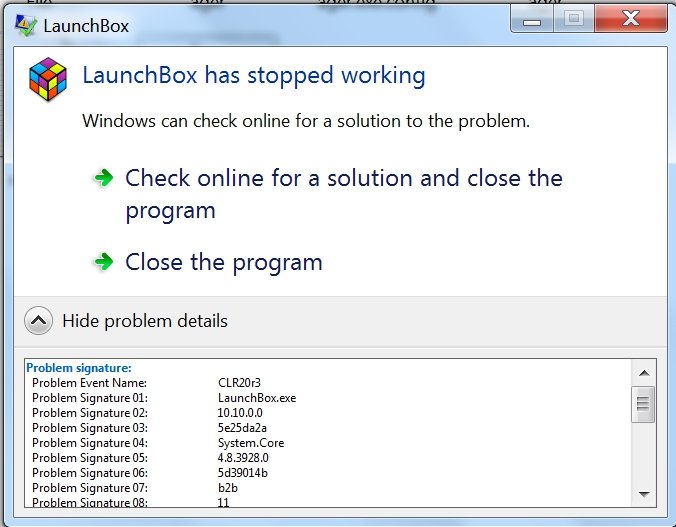Check online for a solution and close
This screenshot has width=676, height=527.
pos(344,194)
